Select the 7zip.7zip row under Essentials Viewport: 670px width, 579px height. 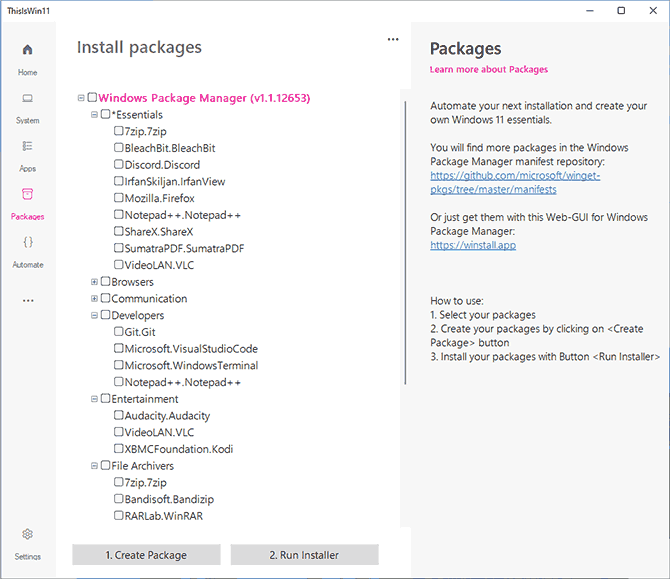coord(145,131)
